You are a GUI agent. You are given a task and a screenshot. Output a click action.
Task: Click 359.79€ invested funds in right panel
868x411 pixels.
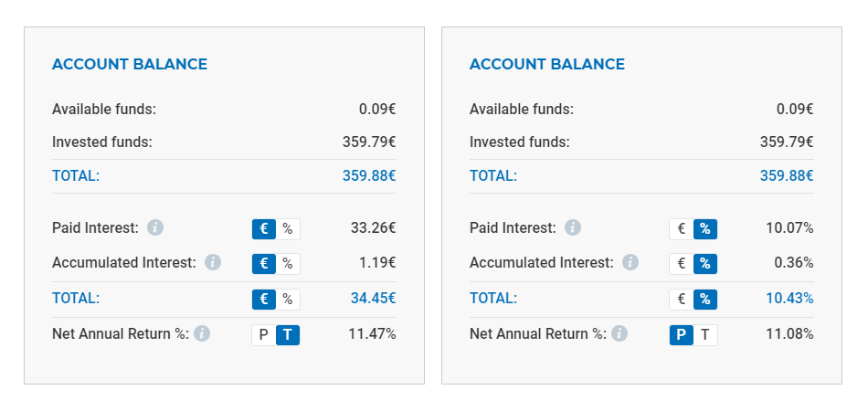point(787,142)
